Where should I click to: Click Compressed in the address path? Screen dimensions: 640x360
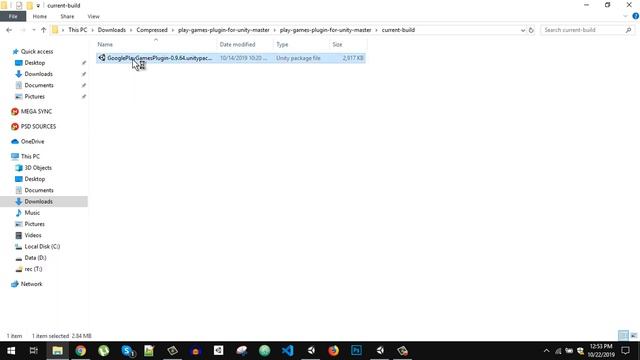152,30
